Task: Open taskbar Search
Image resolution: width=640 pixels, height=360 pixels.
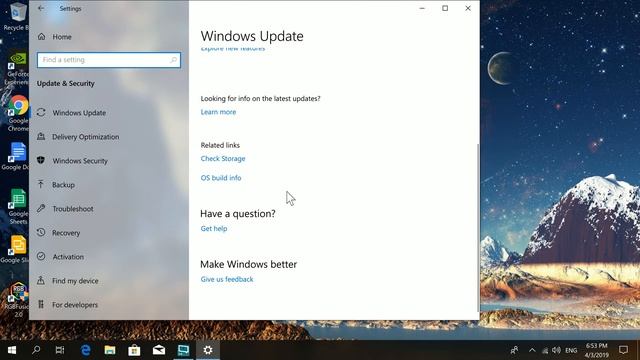Action: point(36,350)
